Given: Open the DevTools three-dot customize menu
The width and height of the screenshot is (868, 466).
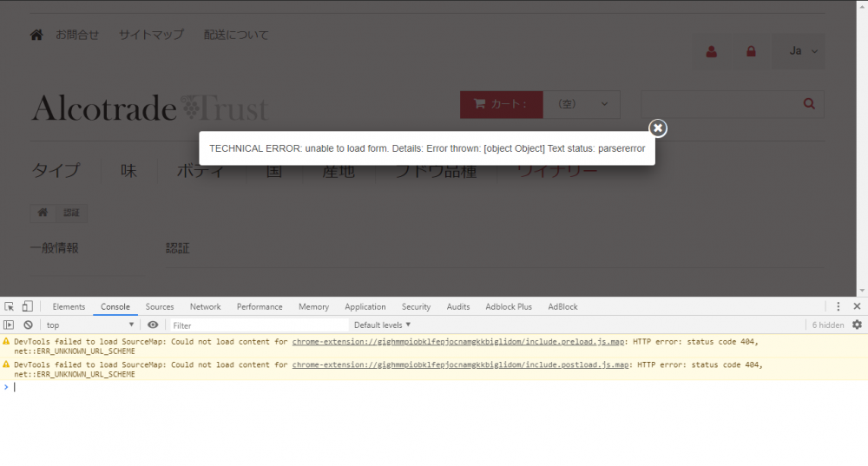Looking at the screenshot, I should tap(838, 306).
